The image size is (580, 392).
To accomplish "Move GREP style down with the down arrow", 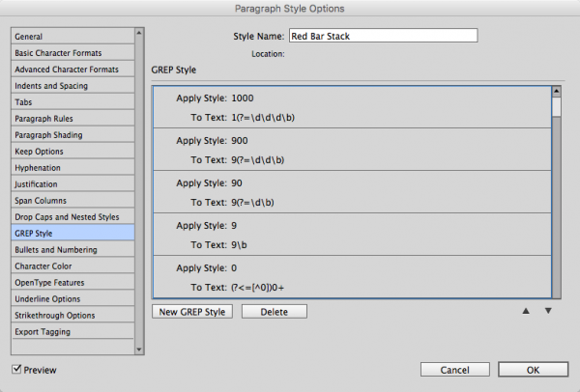I will pos(547,311).
